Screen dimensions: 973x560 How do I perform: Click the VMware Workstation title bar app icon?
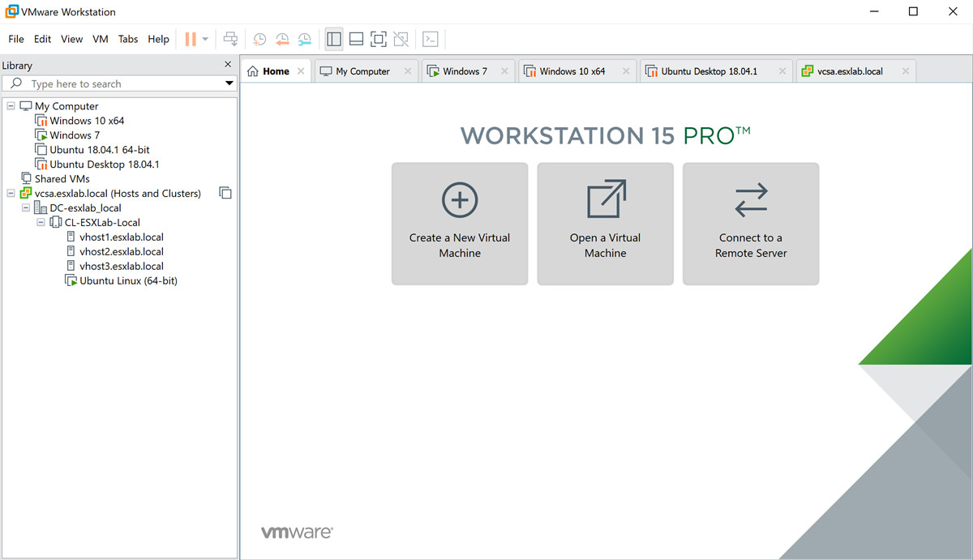(x=12, y=11)
